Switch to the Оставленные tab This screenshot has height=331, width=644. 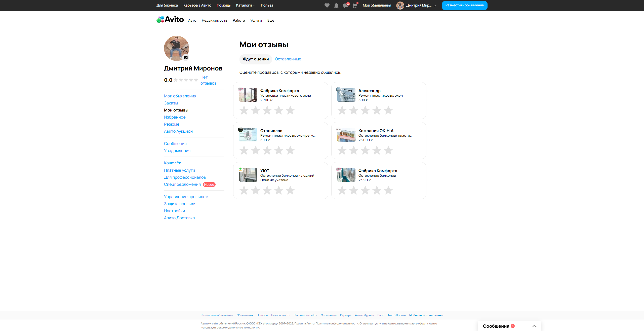[x=288, y=59]
